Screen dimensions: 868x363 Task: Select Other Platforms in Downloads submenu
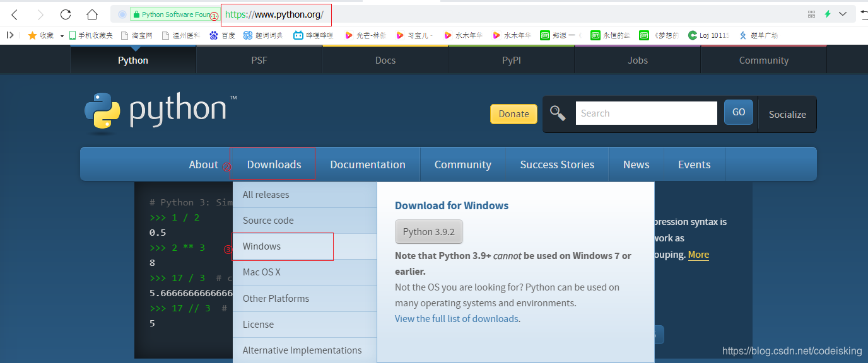coord(305,299)
